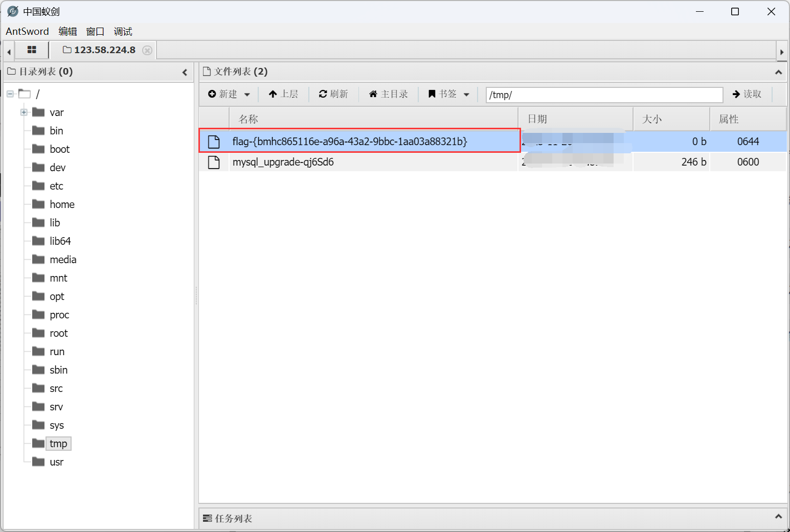Select the proc folder
Viewport: 790px width, 532px height.
(59, 315)
